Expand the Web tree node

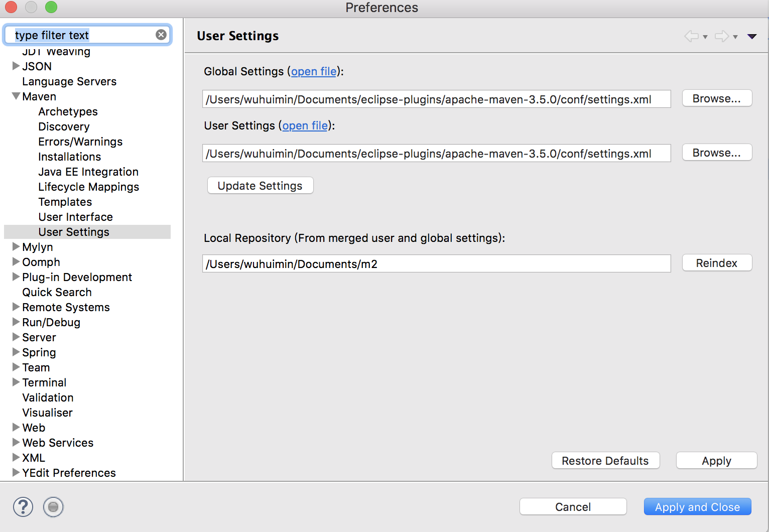point(16,427)
